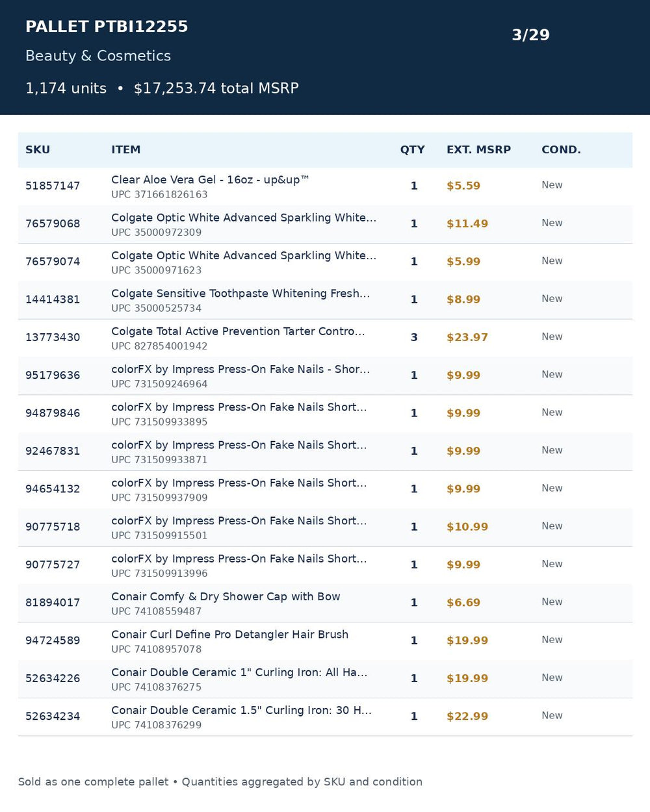
Task: Open Colgate Sensitive Toothpaste Whitening item
Action: [240, 294]
